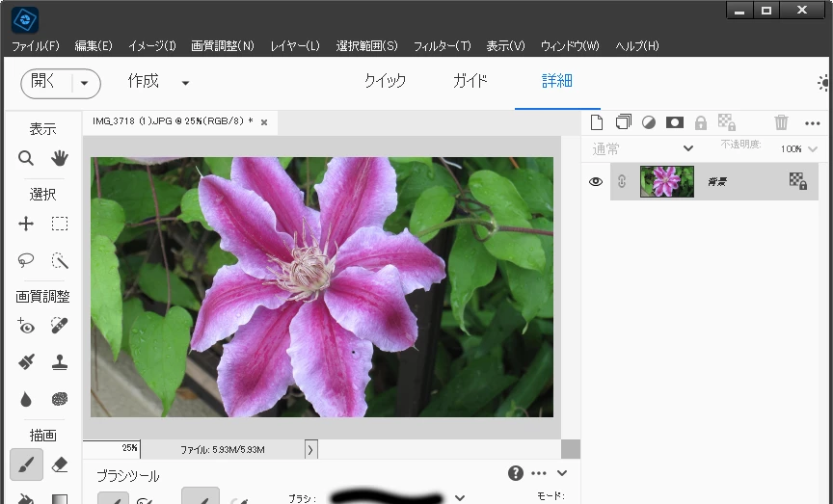Open Brush tool help
Screen dimensions: 833x504
click(x=515, y=472)
